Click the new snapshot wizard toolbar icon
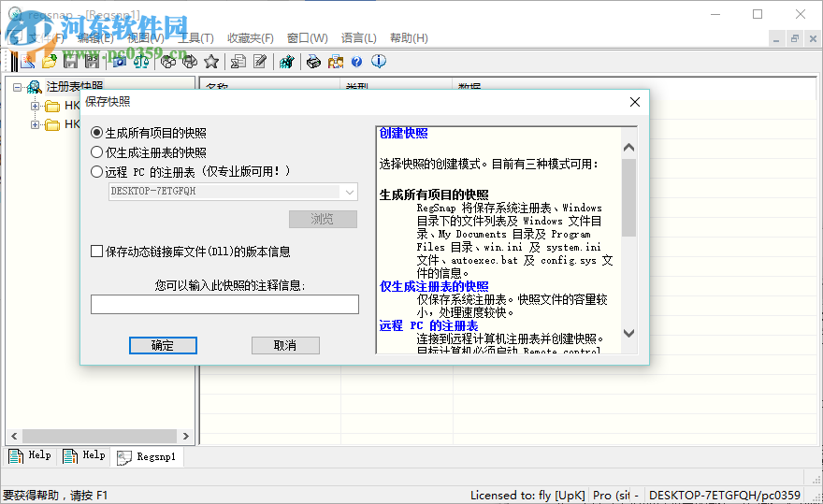Image resolution: width=823 pixels, height=504 pixels. [27, 62]
